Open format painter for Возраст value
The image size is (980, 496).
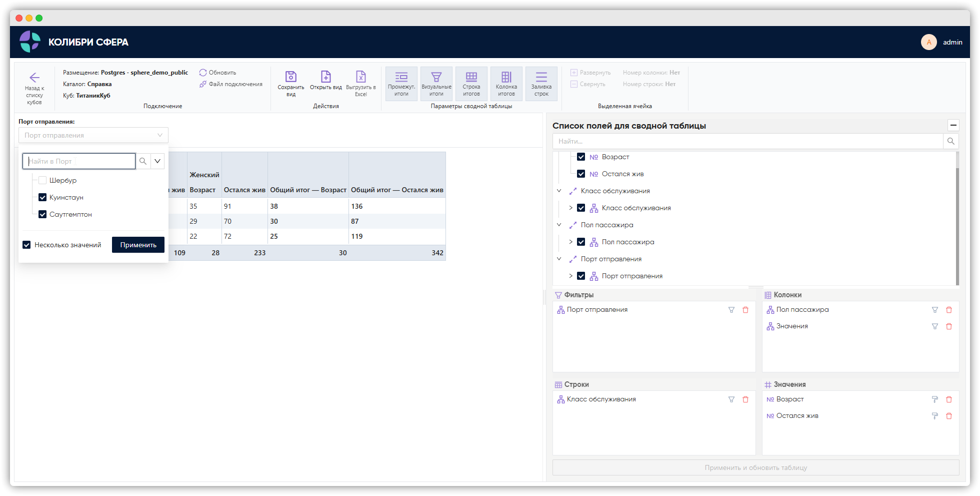[x=935, y=399]
